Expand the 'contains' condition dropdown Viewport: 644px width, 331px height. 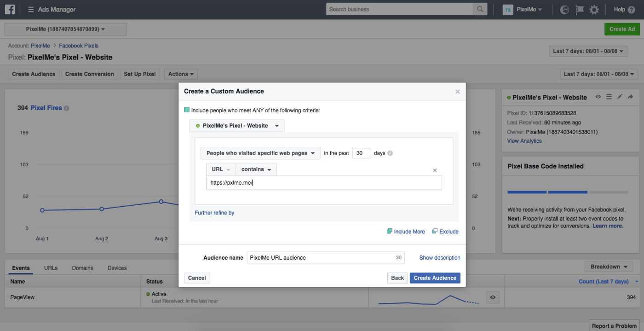pyautogui.click(x=256, y=169)
